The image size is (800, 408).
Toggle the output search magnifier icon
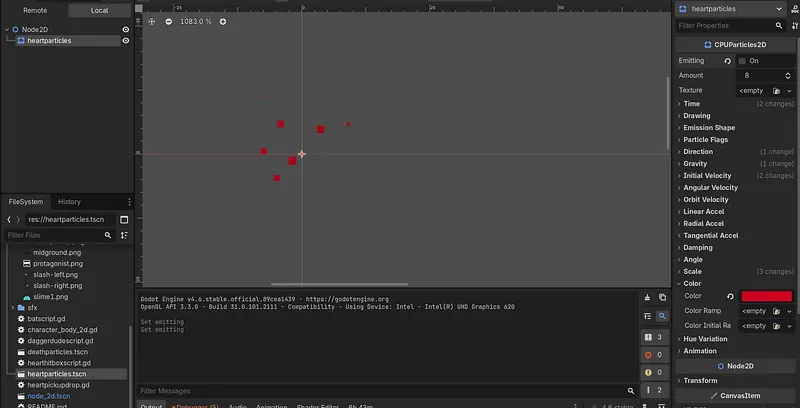coord(662,316)
